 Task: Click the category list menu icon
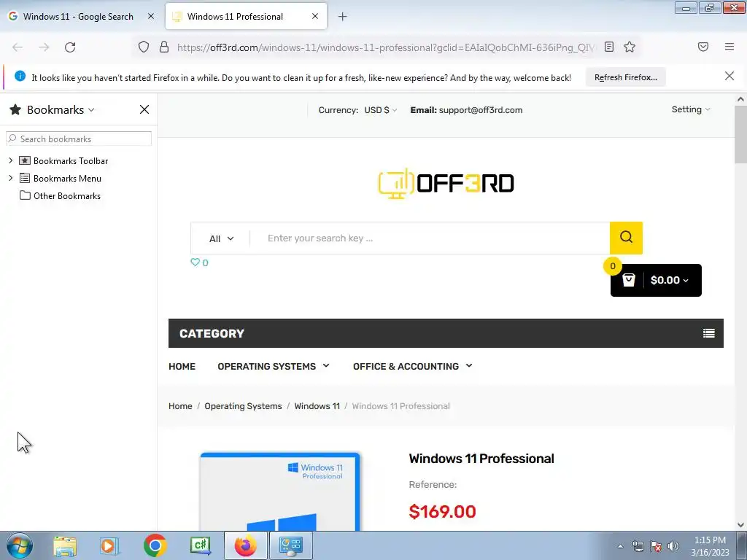(x=709, y=333)
